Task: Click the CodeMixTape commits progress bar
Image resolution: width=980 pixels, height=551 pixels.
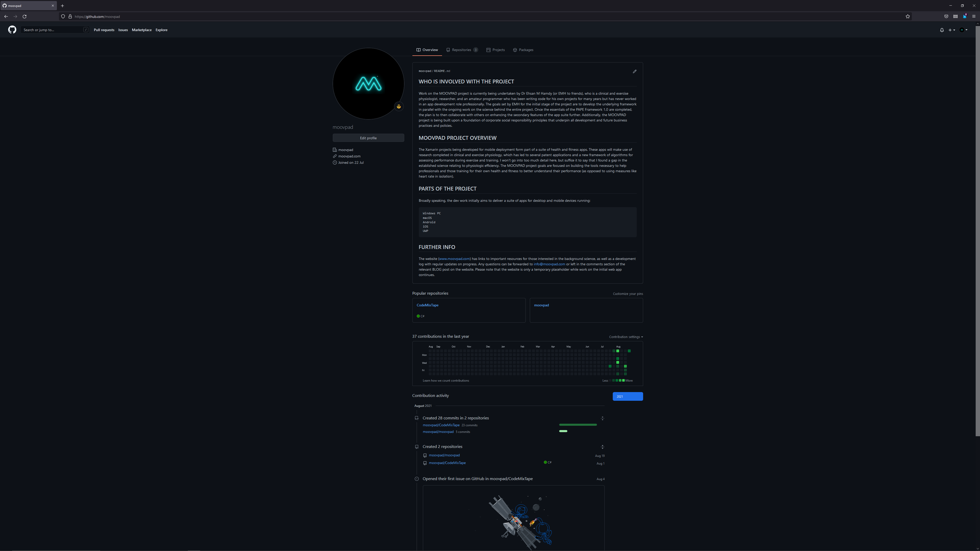Action: coord(578,425)
